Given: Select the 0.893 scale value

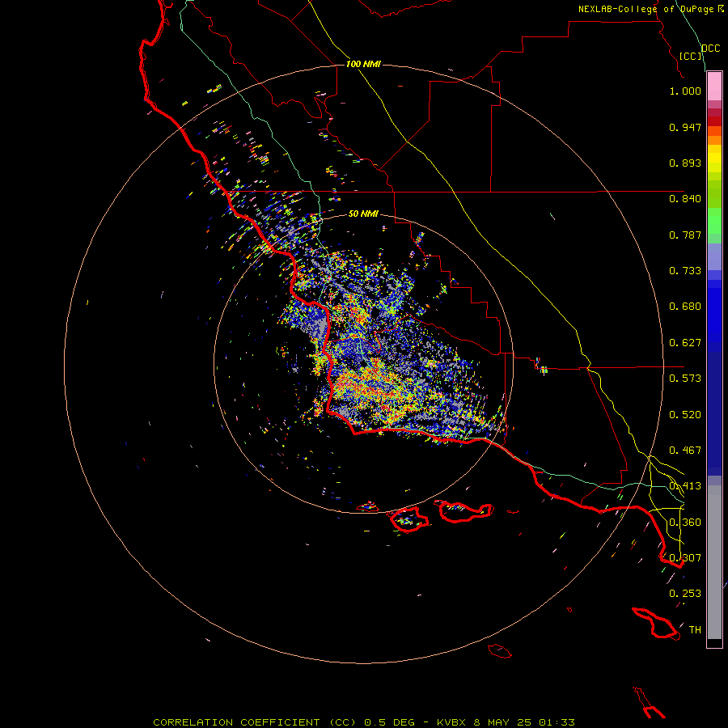Looking at the screenshot, I should [685, 163].
